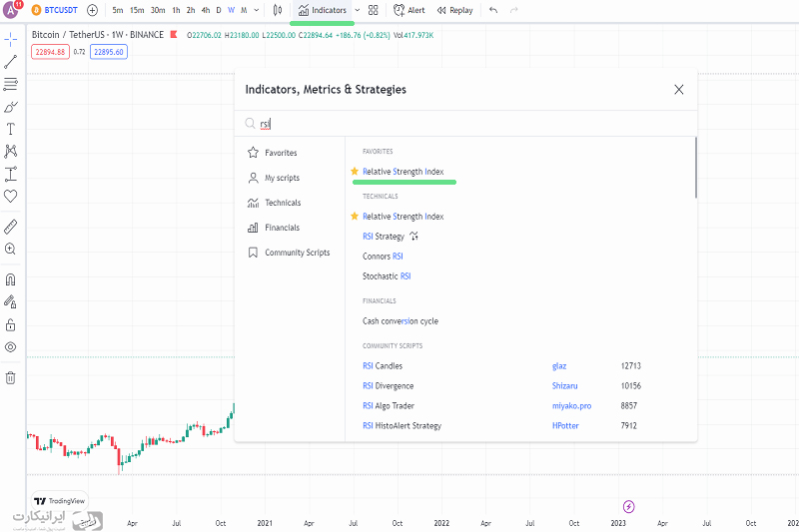
Task: Select the 1h timeframe
Action: (176, 10)
